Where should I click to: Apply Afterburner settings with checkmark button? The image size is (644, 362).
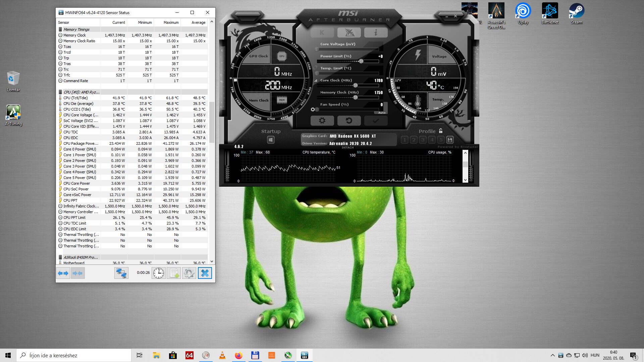click(x=376, y=120)
